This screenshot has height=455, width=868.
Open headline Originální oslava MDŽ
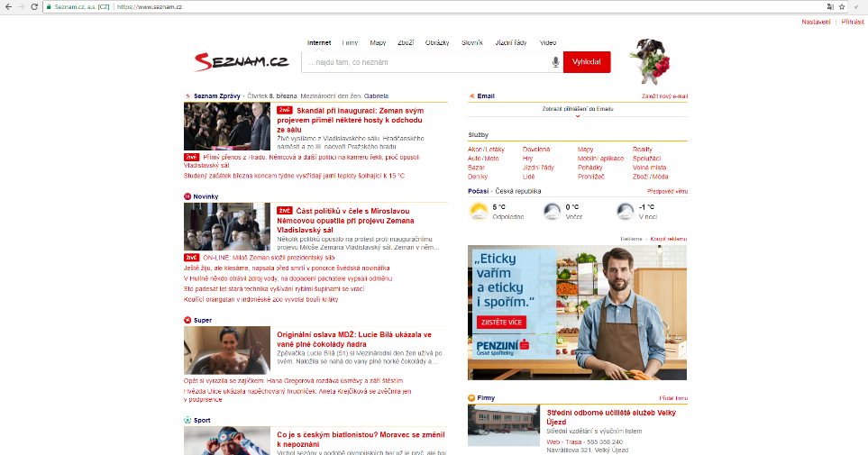pos(354,340)
